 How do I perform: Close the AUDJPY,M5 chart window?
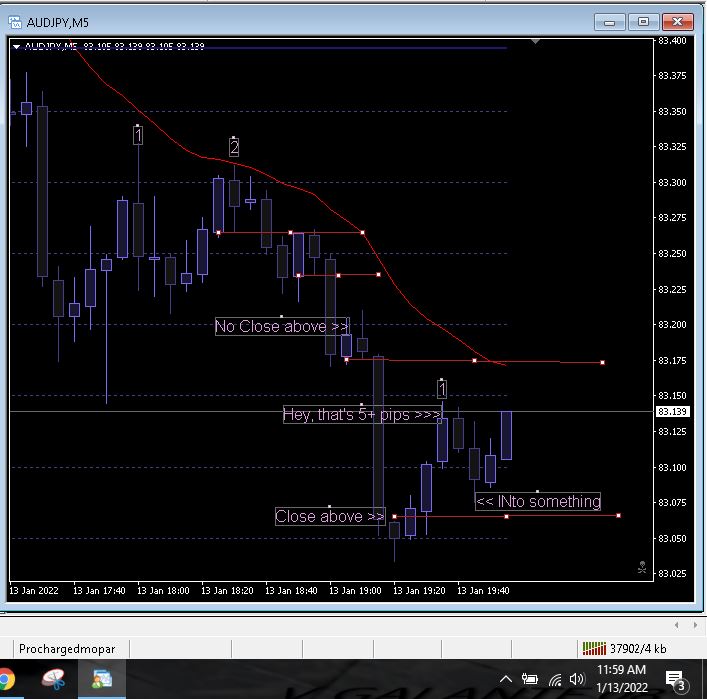[677, 22]
